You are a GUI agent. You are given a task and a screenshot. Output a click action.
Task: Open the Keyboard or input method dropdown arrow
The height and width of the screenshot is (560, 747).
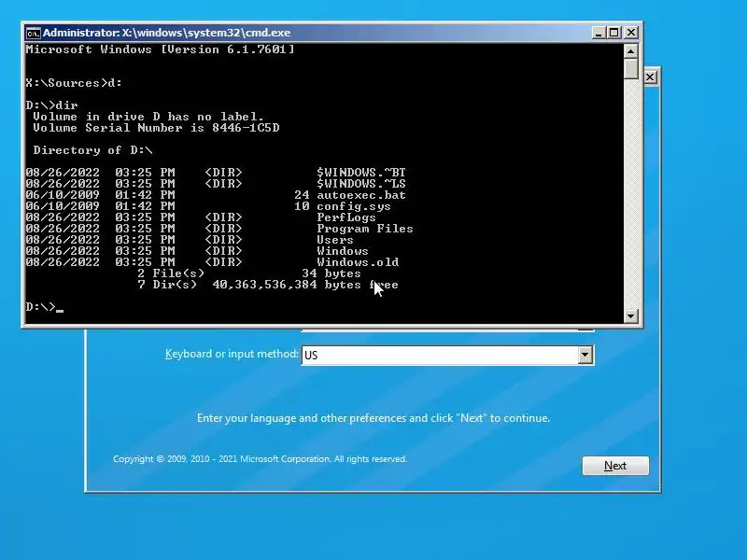pos(585,355)
